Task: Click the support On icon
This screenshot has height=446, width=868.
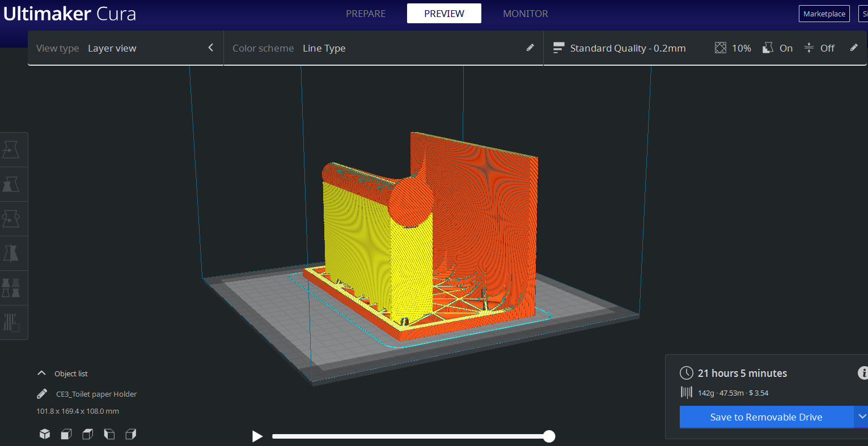Action: click(768, 48)
